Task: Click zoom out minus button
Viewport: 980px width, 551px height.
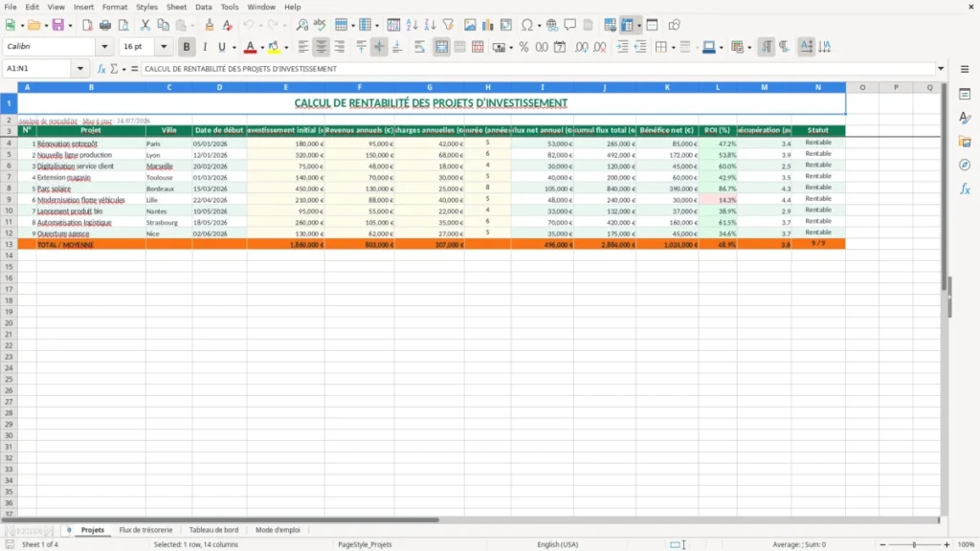Action: pyautogui.click(x=882, y=544)
